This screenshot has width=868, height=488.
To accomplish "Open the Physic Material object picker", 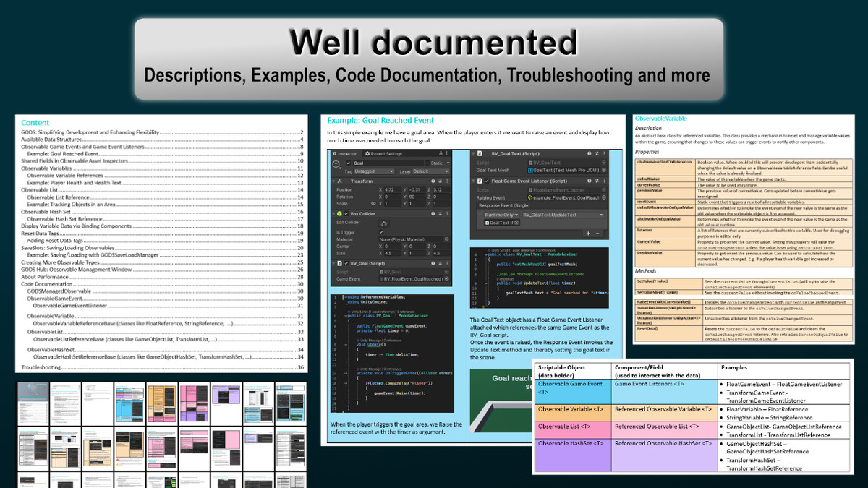I will [447, 239].
